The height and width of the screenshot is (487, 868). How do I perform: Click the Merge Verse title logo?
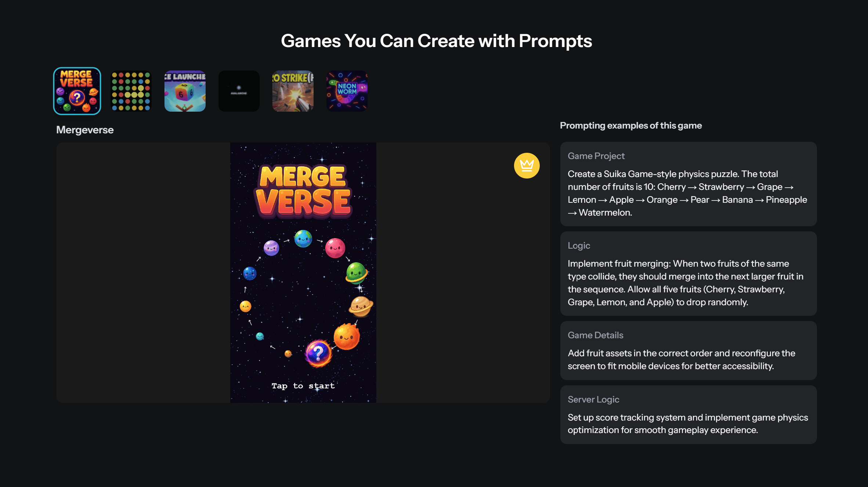coord(303,191)
